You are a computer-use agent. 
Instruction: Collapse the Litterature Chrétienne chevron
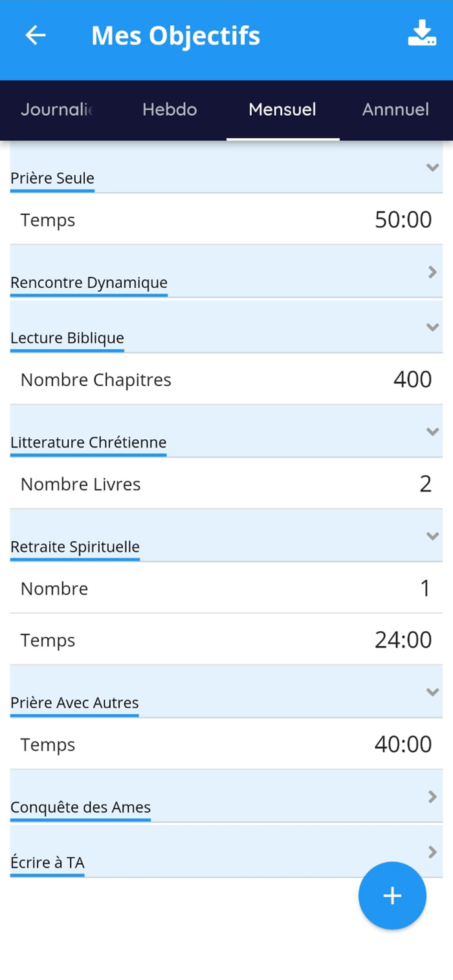coord(432,431)
